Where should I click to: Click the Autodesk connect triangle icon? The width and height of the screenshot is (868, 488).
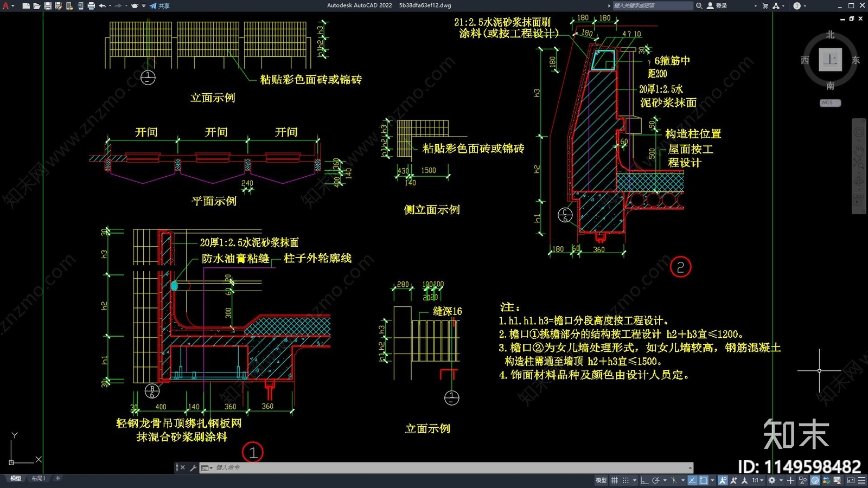click(x=776, y=5)
